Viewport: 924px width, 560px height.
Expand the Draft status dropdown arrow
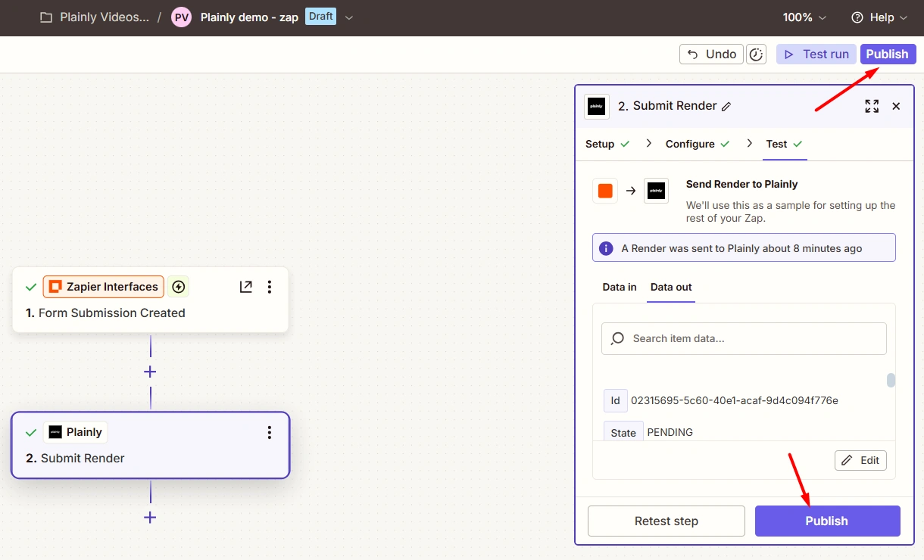tap(349, 17)
